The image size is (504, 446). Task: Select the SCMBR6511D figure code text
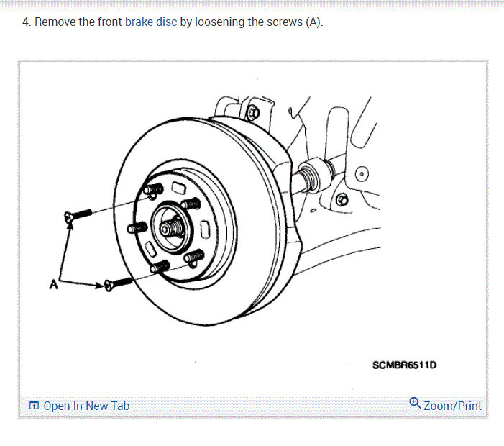click(404, 365)
